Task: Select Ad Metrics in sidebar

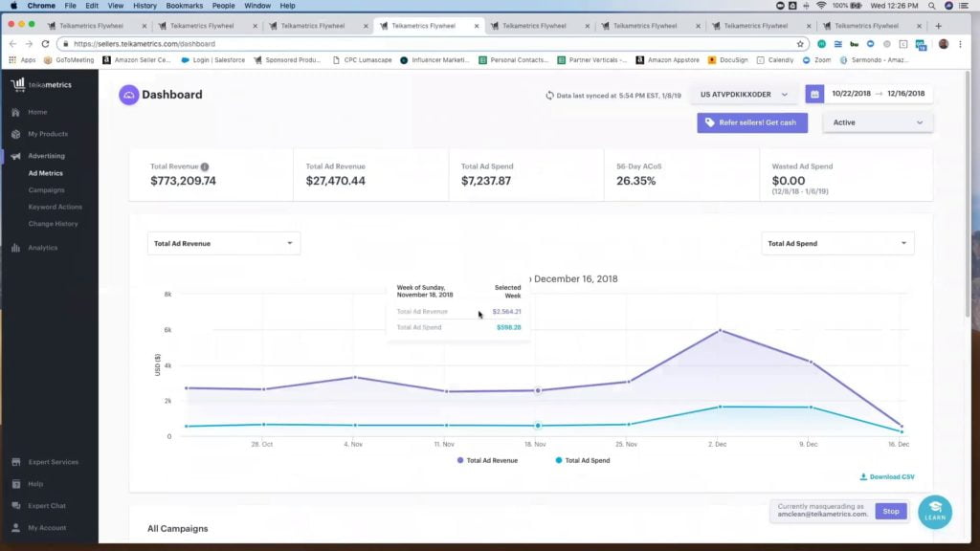Action: tap(46, 174)
